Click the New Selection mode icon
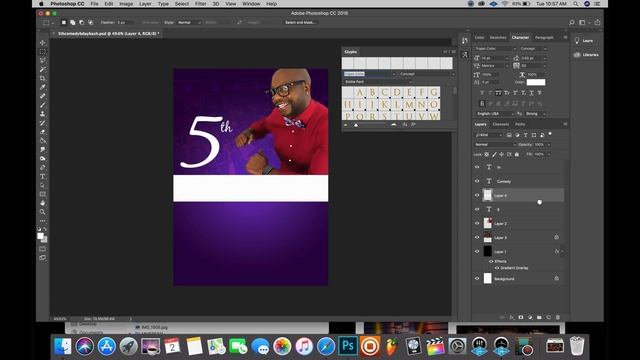This screenshot has height=360, width=640. click(64, 22)
